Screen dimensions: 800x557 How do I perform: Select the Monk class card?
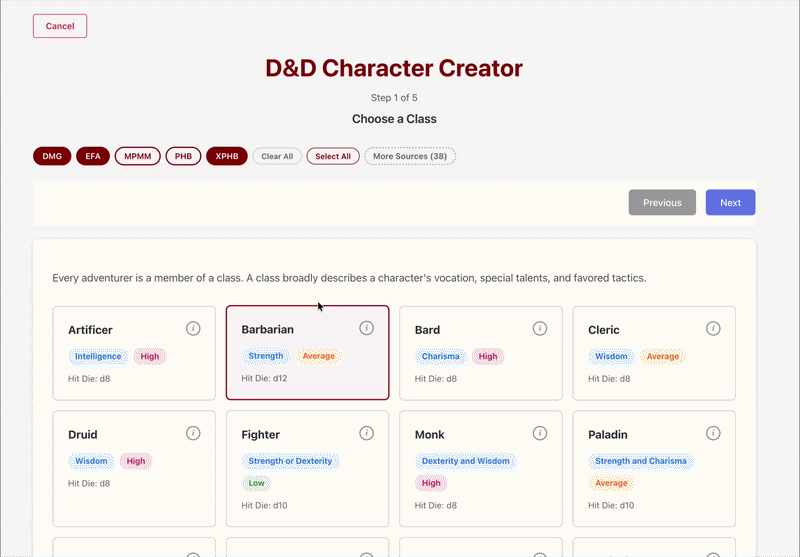click(x=481, y=469)
